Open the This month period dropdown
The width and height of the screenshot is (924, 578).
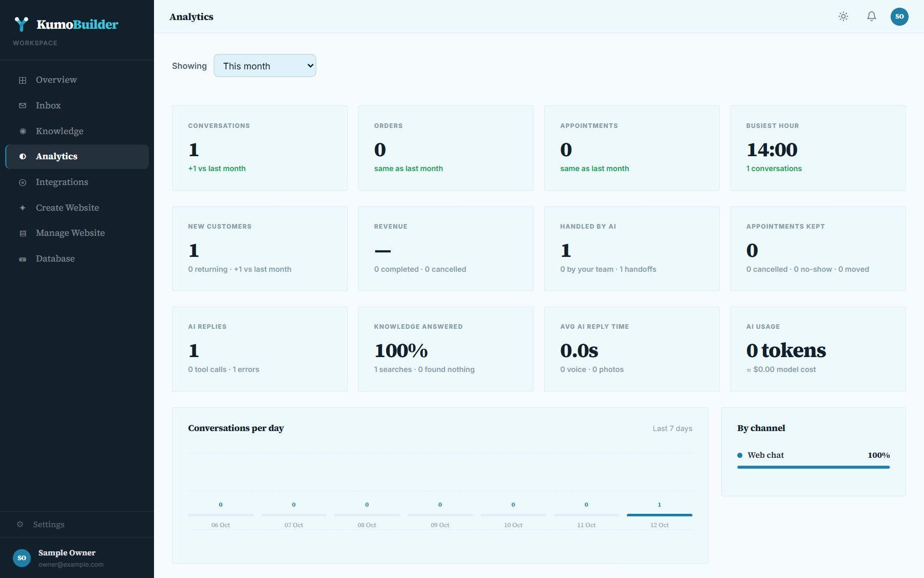pos(265,66)
